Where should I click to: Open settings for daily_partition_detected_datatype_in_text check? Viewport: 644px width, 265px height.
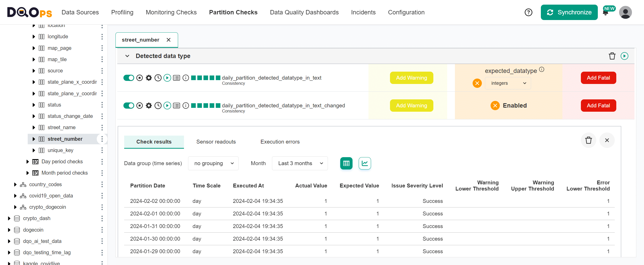click(149, 78)
